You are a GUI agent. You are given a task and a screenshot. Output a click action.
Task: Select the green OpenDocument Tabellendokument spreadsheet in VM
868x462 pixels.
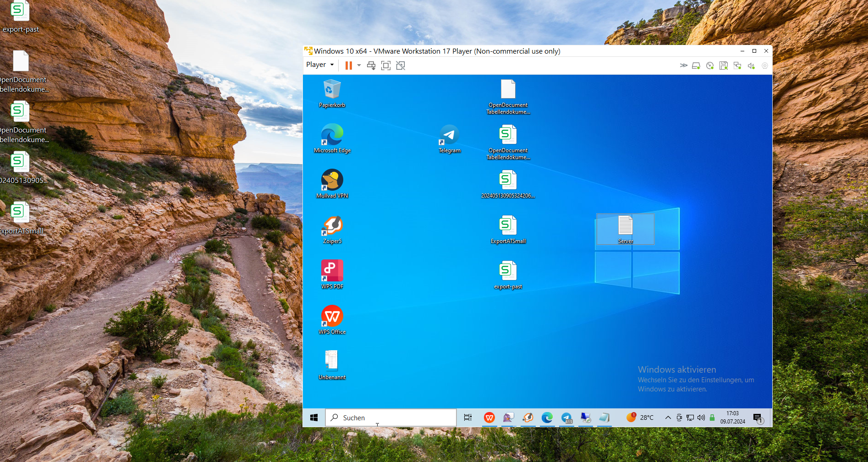508,142
